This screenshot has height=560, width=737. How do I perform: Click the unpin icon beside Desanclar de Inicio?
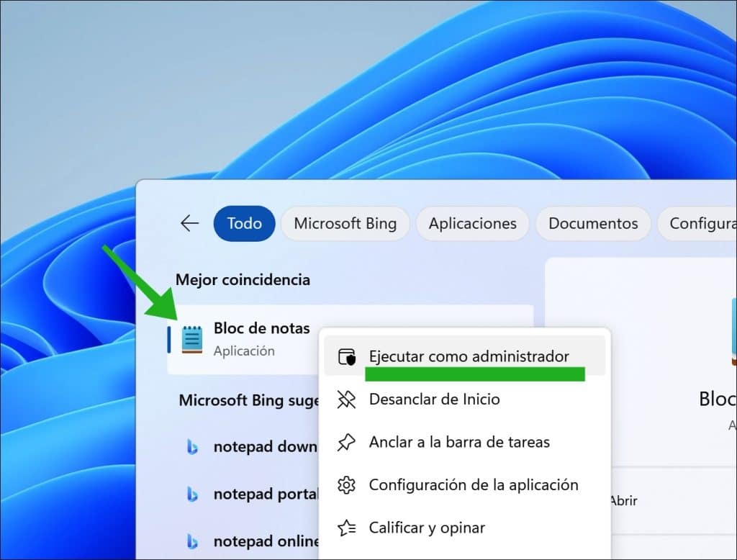346,399
